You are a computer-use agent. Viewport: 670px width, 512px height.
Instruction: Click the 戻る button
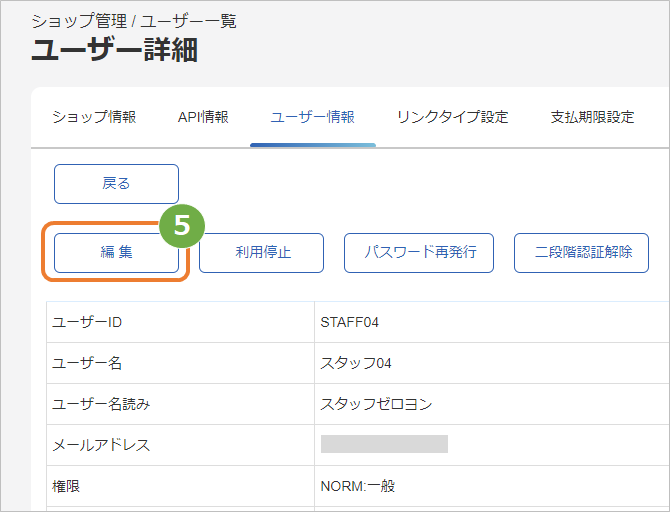click(x=116, y=184)
